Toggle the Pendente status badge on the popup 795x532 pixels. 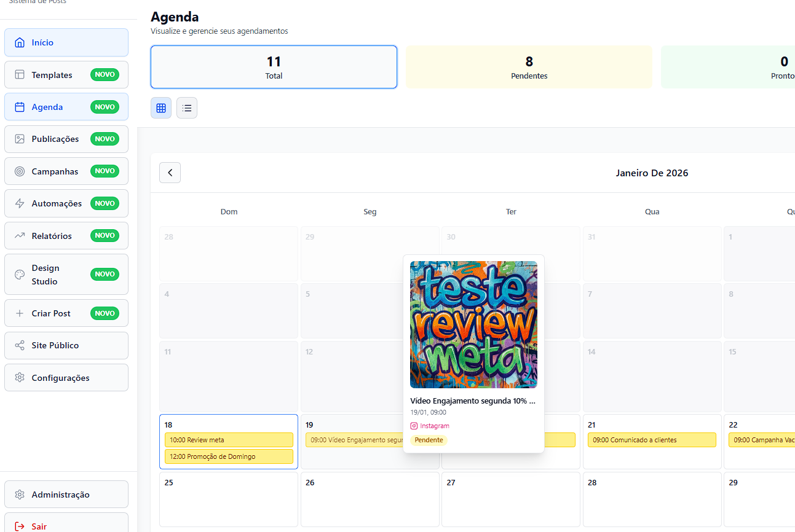click(429, 440)
